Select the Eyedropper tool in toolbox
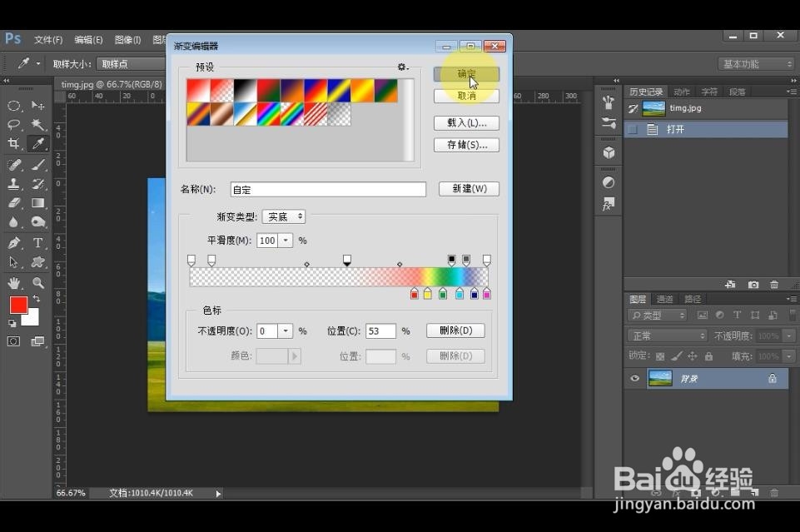The height and width of the screenshot is (532, 800). click(x=37, y=144)
